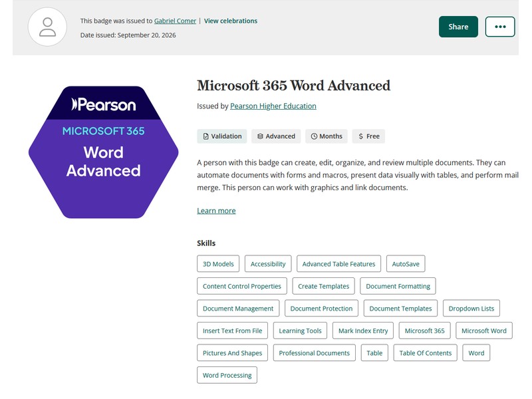Click the Pearson Higher Education issuer link
Screen dimensions: 532x399
(x=273, y=106)
